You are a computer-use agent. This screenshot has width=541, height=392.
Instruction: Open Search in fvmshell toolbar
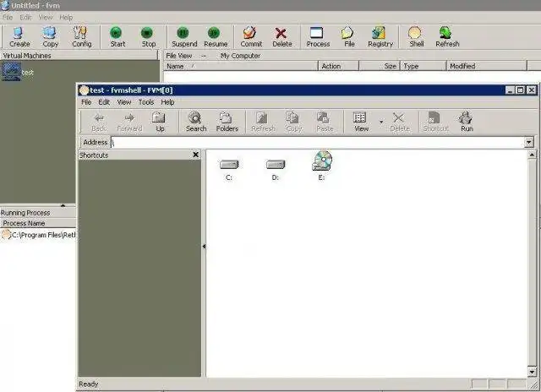(196, 122)
